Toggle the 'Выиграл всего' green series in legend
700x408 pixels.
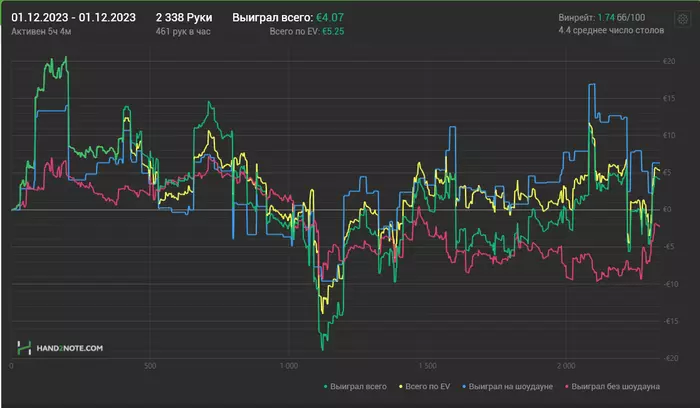click(355, 387)
